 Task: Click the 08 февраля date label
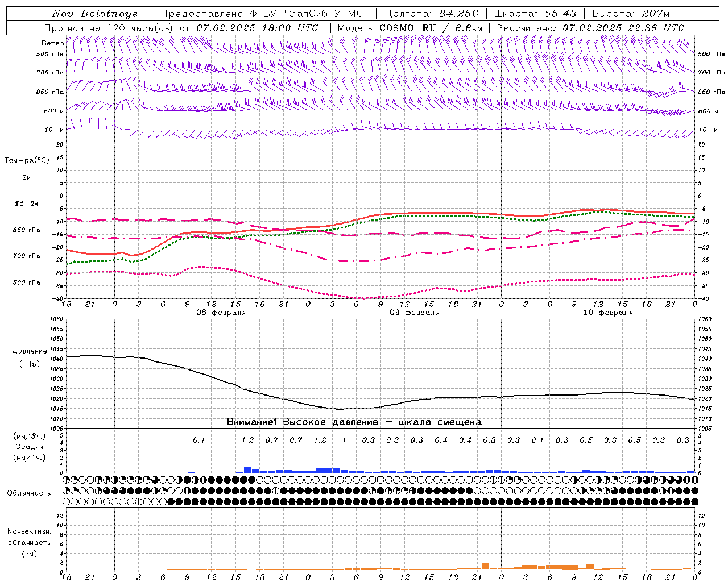pyautogui.click(x=221, y=313)
